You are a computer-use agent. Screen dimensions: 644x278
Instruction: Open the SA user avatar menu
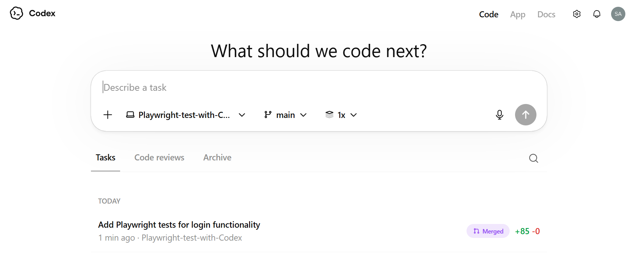tap(618, 14)
